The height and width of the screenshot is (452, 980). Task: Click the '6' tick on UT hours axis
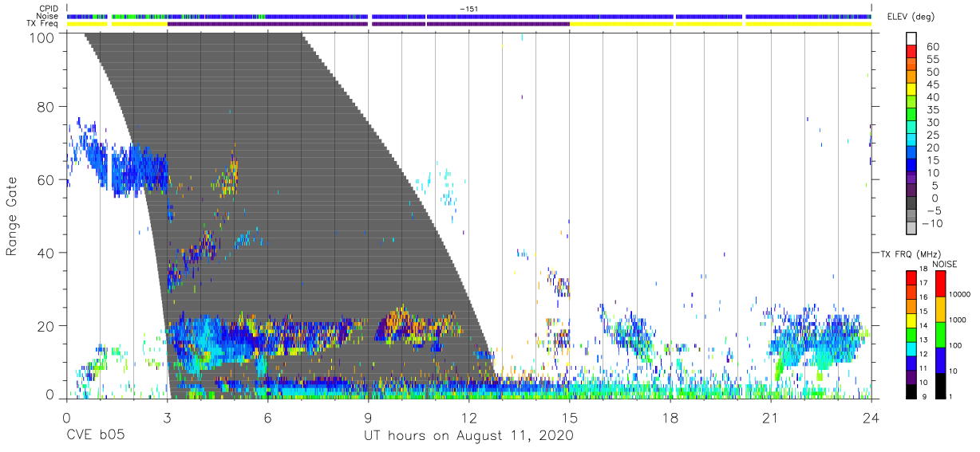[267, 418]
